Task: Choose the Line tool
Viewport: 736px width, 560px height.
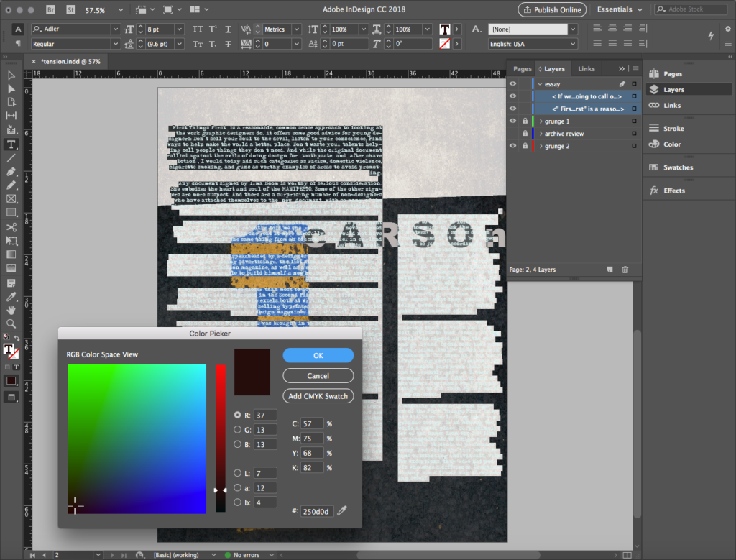Action: click(11, 157)
